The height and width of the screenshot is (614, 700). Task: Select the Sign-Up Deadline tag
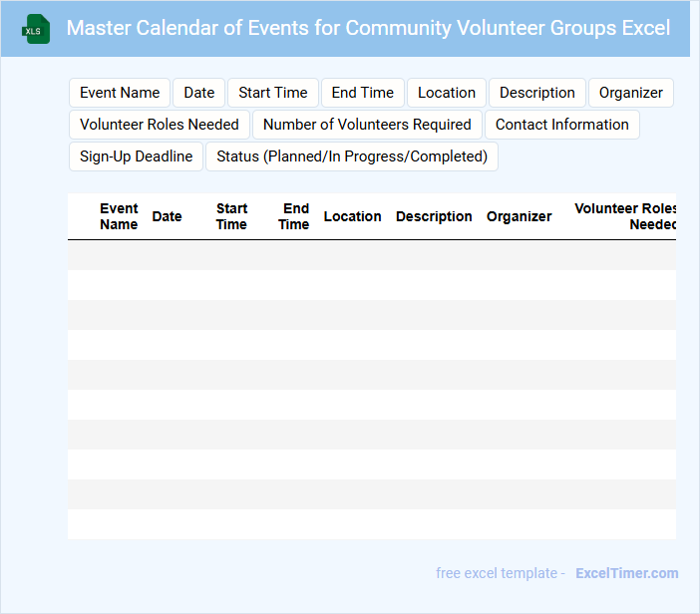[x=137, y=156]
